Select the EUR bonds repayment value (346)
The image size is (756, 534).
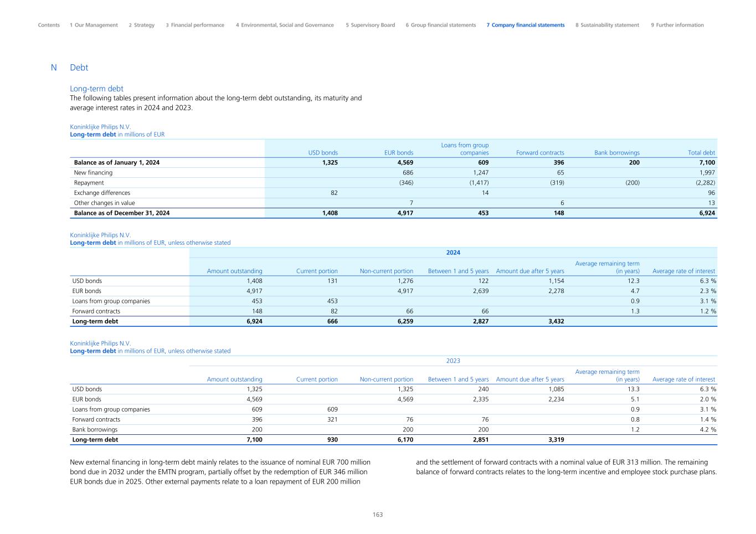tap(406, 183)
